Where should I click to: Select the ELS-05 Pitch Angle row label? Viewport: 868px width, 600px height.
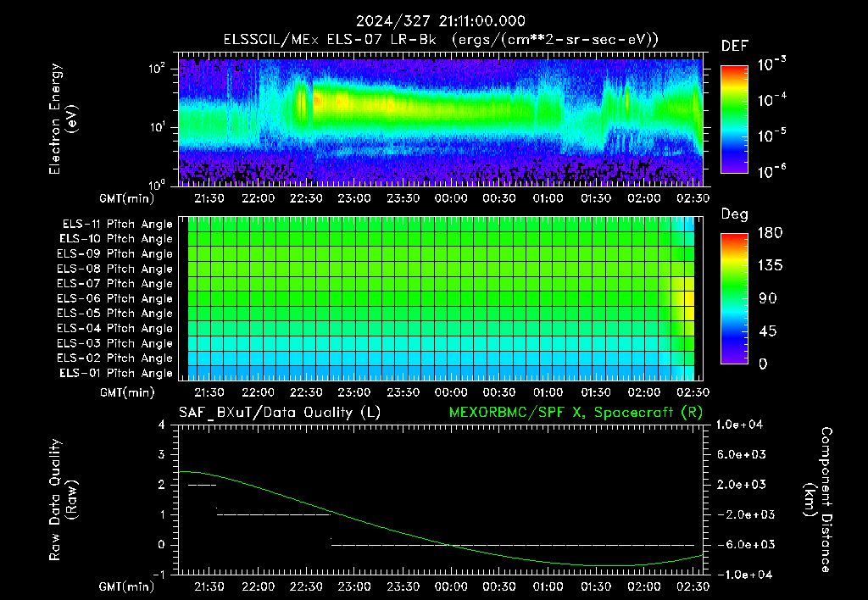114,314
